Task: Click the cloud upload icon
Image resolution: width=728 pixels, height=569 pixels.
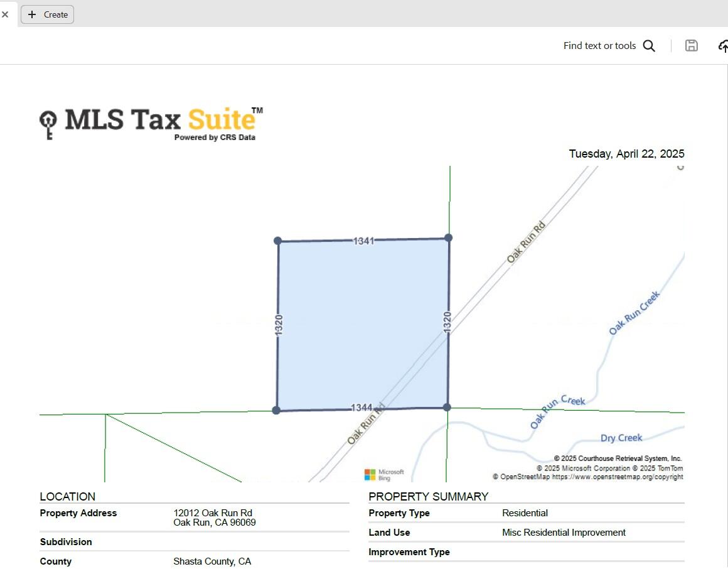Action: (722, 46)
